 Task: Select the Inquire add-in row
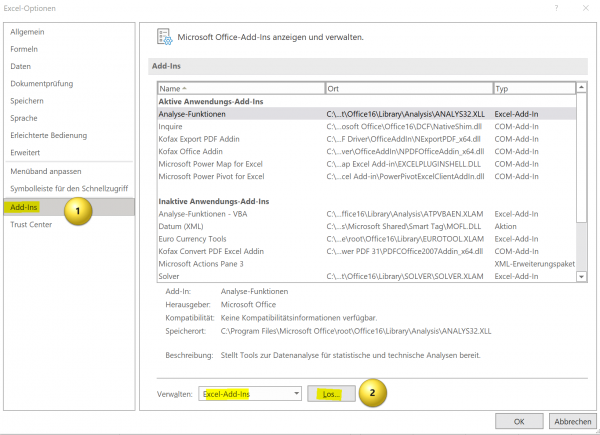pyautogui.click(x=366, y=126)
